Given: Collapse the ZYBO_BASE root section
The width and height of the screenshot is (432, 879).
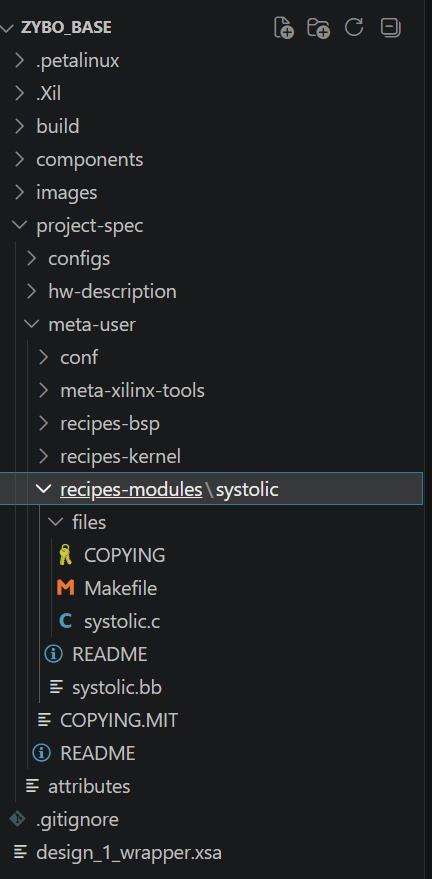Looking at the screenshot, I should coord(7,27).
